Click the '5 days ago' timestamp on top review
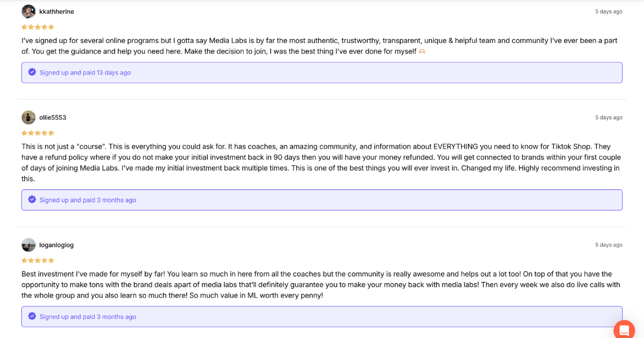 (x=609, y=11)
